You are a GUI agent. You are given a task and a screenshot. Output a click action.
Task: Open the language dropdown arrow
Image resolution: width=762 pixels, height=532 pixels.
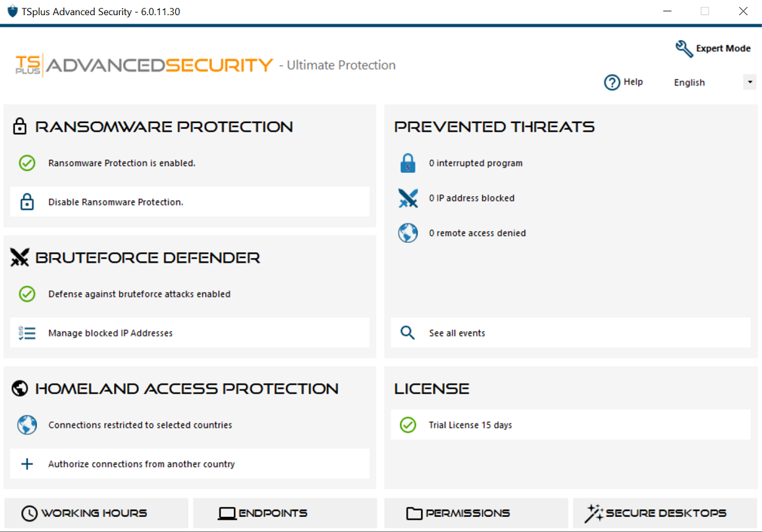point(749,82)
